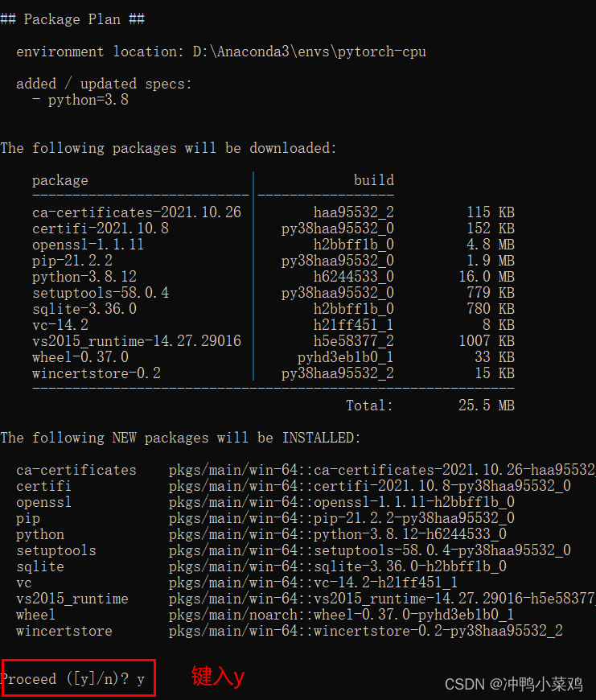Click the wheel-0.37.0 package row
The image size is (596, 700).
tap(273, 356)
